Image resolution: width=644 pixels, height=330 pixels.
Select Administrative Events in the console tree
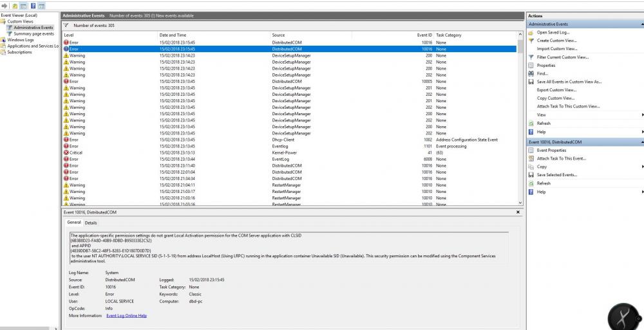click(33, 28)
